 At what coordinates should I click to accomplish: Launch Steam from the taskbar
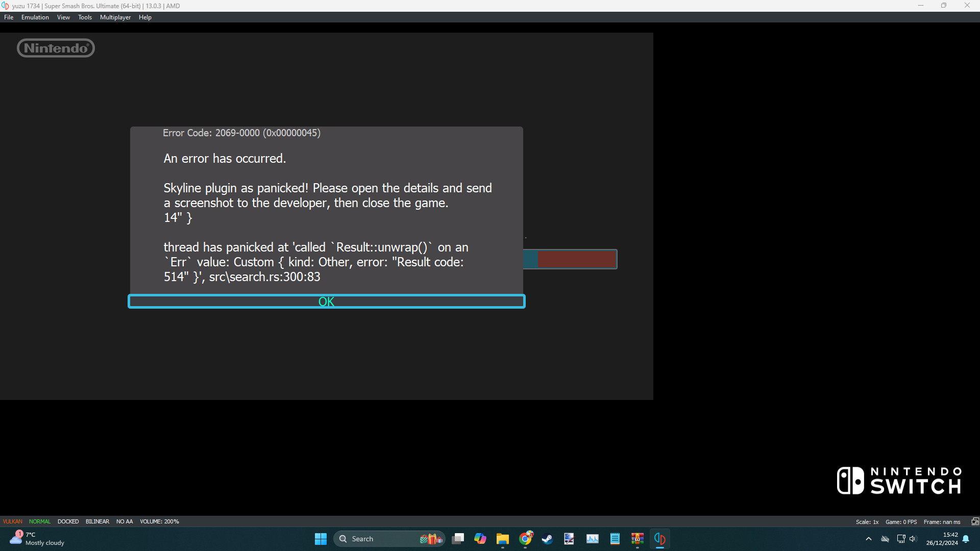pyautogui.click(x=547, y=539)
